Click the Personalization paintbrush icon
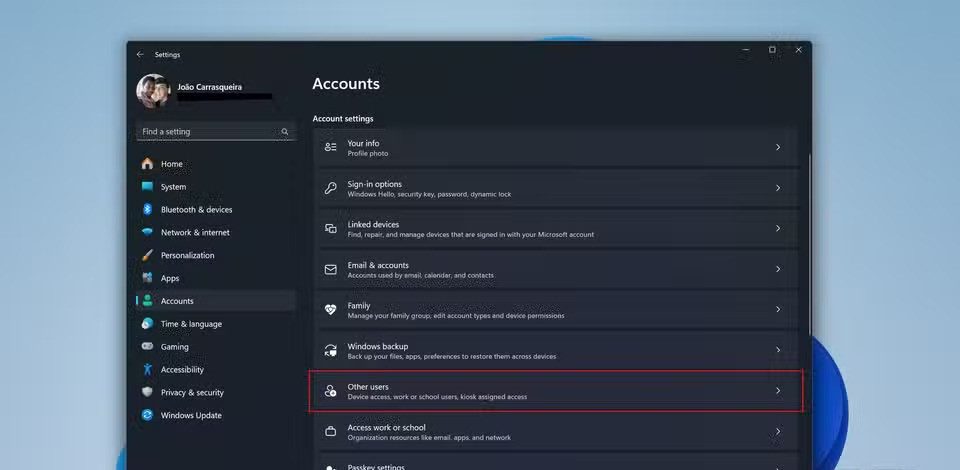Viewport: 960px width, 470px height. (x=147, y=255)
